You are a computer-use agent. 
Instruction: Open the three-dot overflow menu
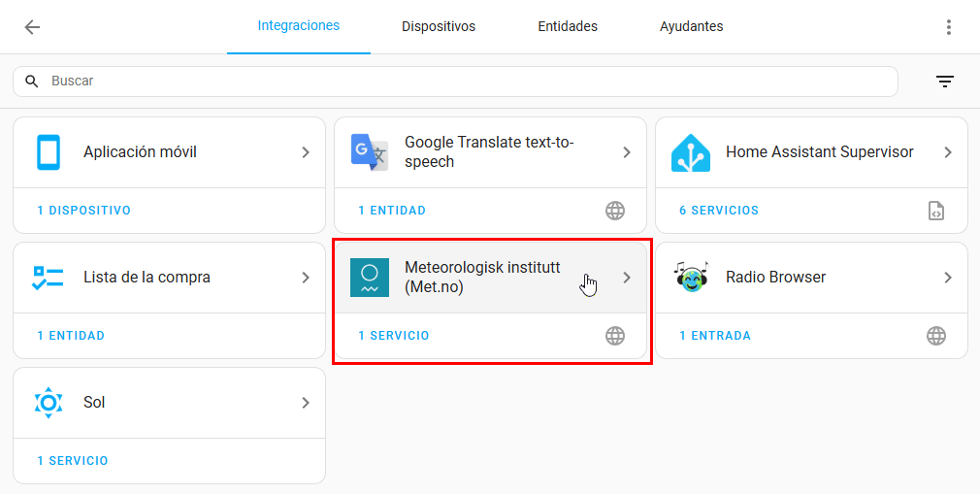coord(949,27)
